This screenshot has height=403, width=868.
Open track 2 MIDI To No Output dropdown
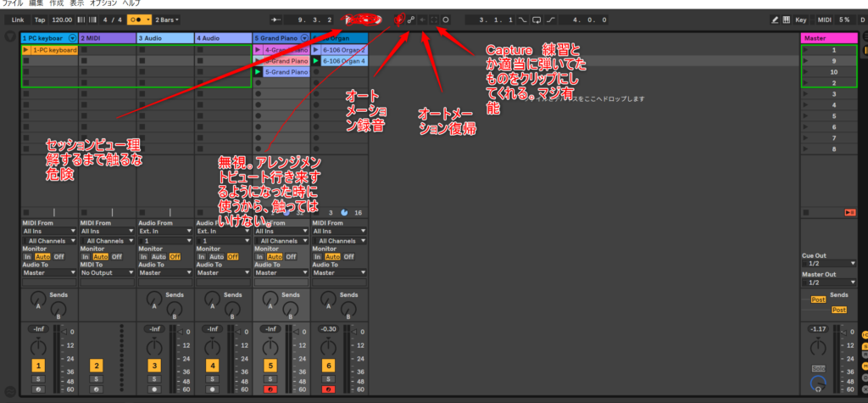click(106, 272)
